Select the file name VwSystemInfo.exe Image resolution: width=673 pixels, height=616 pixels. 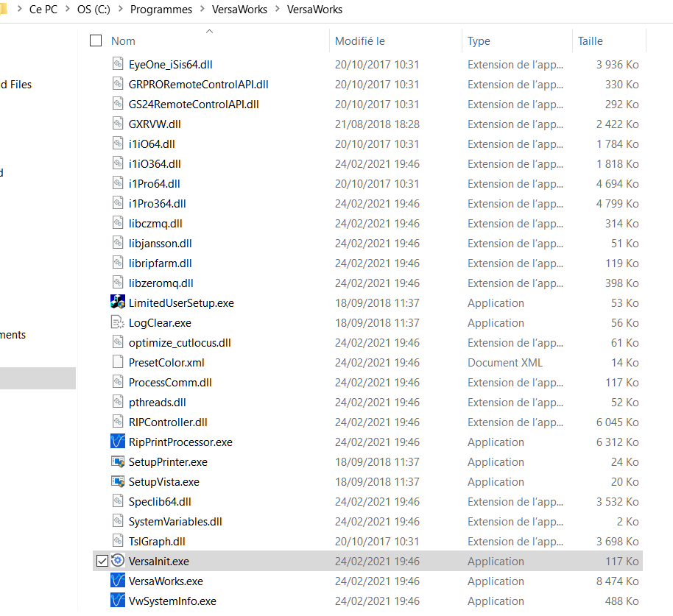[172, 601]
